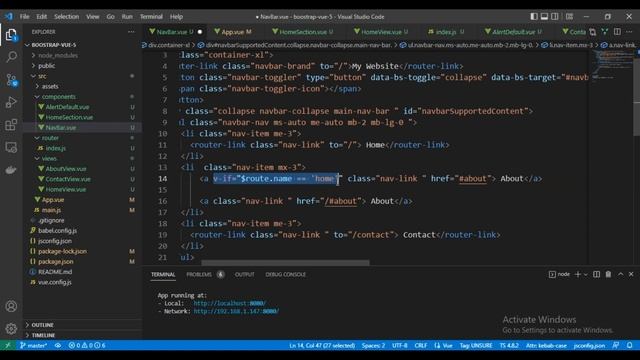Toggle primary sidebar layout icon in title bar
This screenshot has width=640, height=360.
coord(534,16)
